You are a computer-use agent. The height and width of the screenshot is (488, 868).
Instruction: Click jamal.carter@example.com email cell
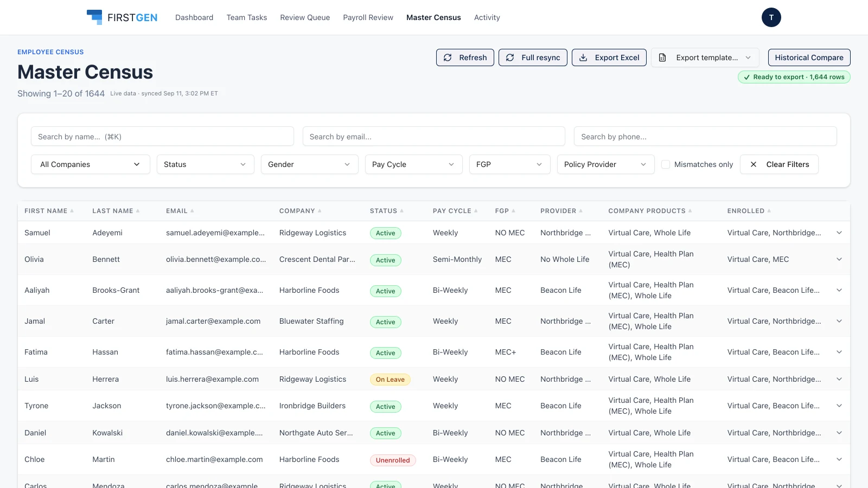pos(213,321)
